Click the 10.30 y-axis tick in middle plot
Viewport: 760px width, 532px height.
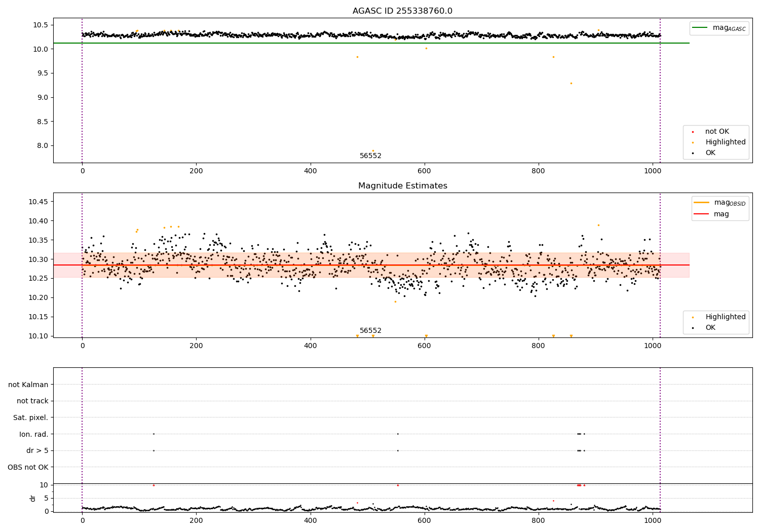(39, 259)
